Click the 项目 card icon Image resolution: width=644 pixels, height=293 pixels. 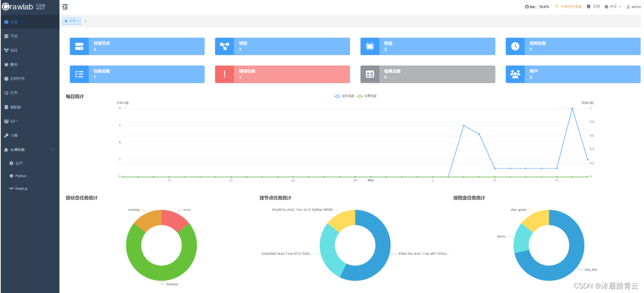pos(225,46)
